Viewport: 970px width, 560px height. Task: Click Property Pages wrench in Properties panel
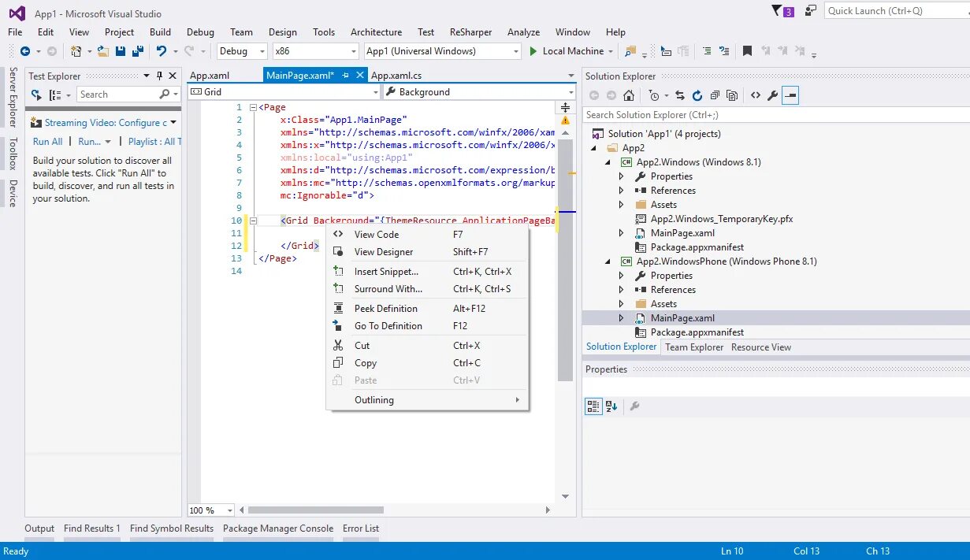pos(634,406)
